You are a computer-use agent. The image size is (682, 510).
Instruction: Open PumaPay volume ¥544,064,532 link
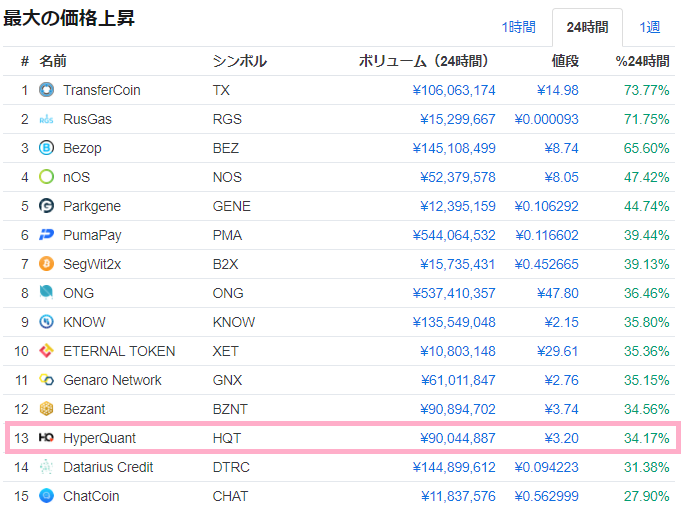(453, 235)
